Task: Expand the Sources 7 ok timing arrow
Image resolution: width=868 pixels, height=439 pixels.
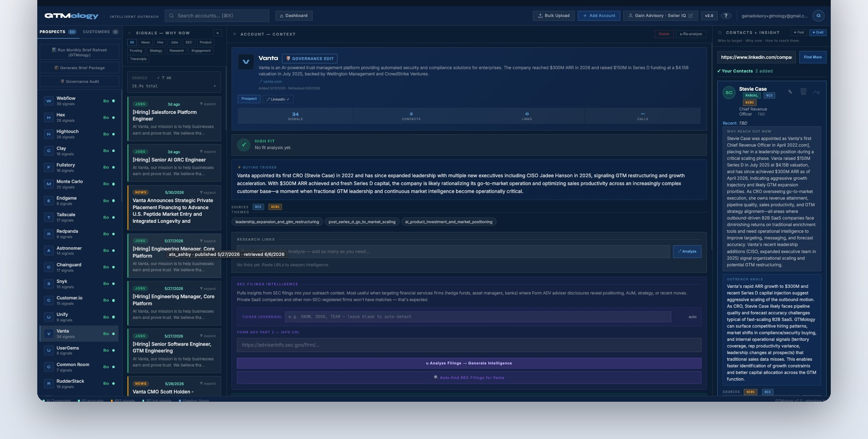Action: (x=215, y=86)
